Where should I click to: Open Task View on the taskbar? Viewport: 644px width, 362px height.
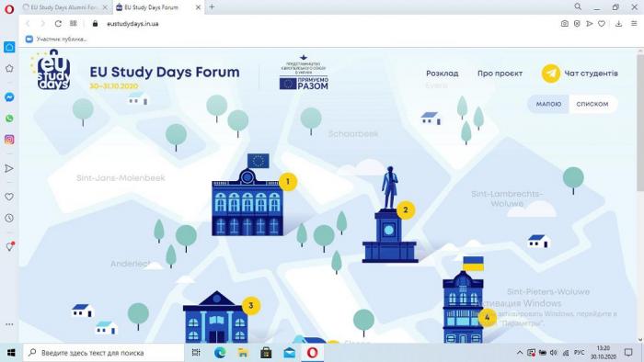pos(196,353)
